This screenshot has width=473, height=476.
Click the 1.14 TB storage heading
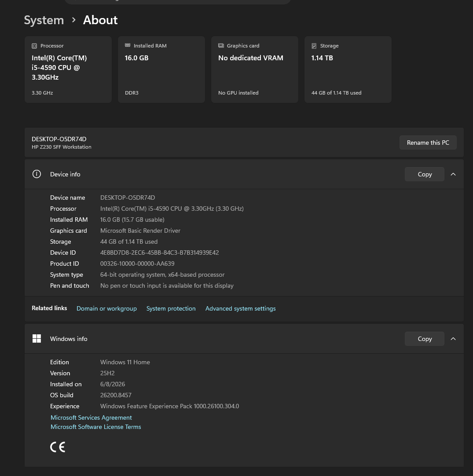click(x=322, y=58)
